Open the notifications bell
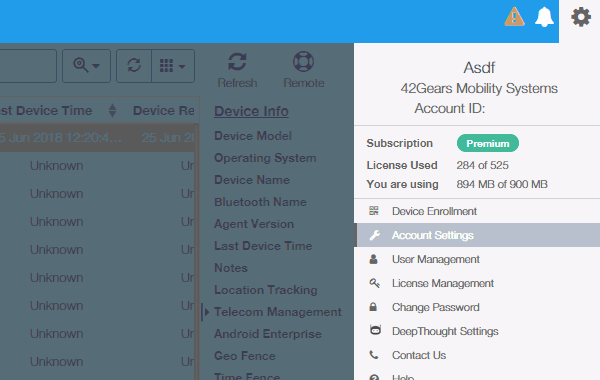This screenshot has height=380, width=600. coord(544,17)
